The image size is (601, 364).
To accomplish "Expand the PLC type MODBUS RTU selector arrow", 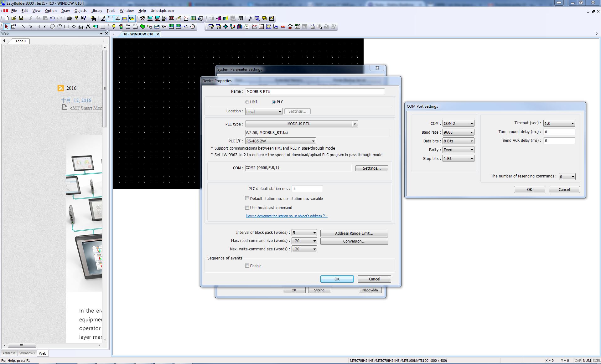I will click(x=355, y=124).
